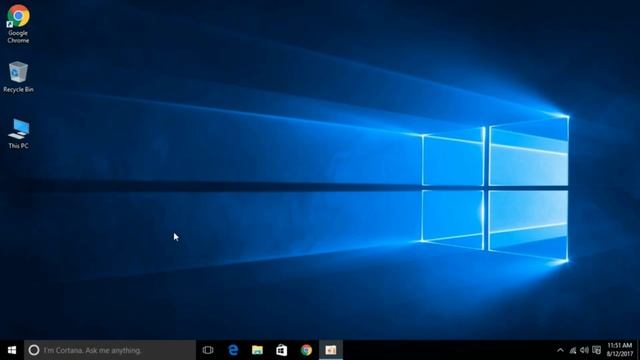
Task: Click the Cortana search box
Action: click(x=110, y=350)
